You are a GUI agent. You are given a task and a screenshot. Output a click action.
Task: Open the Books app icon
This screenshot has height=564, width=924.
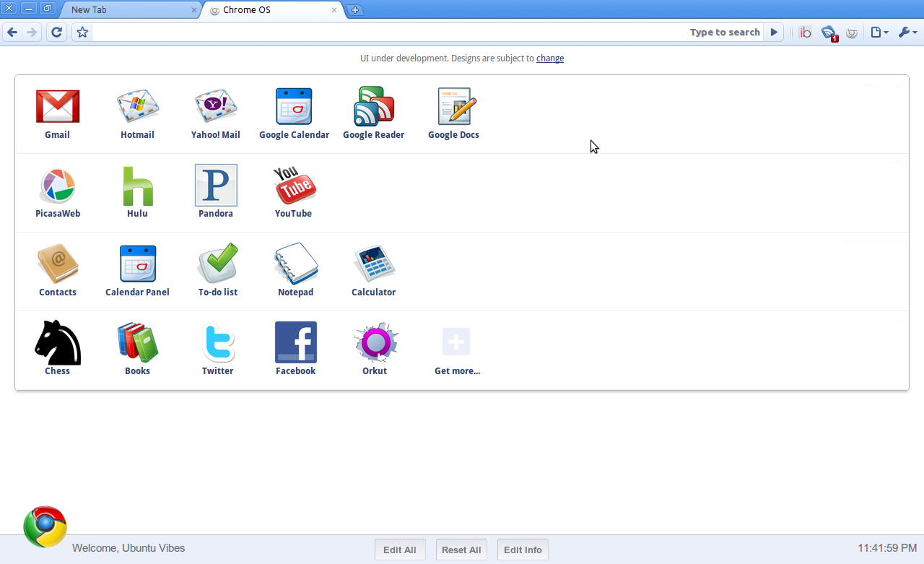pos(138,342)
